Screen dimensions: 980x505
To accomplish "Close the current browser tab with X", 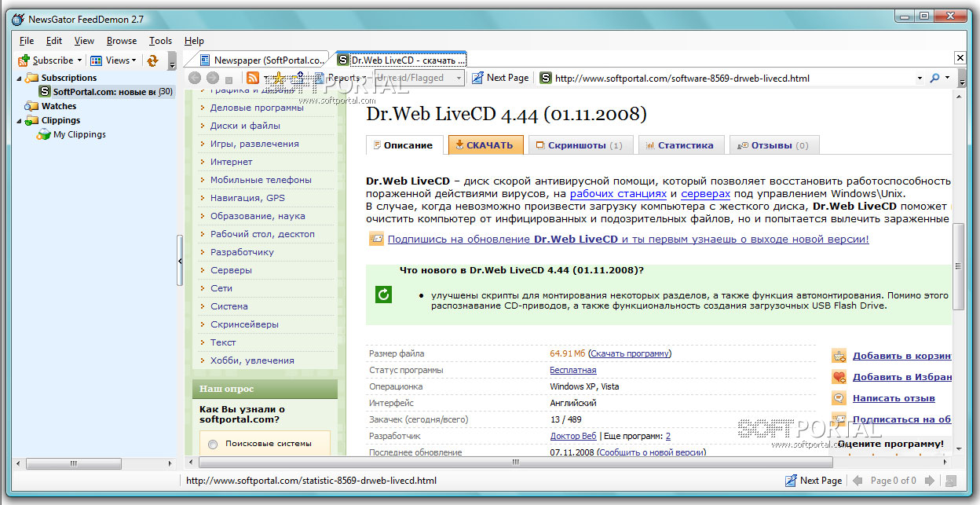I will pyautogui.click(x=960, y=58).
